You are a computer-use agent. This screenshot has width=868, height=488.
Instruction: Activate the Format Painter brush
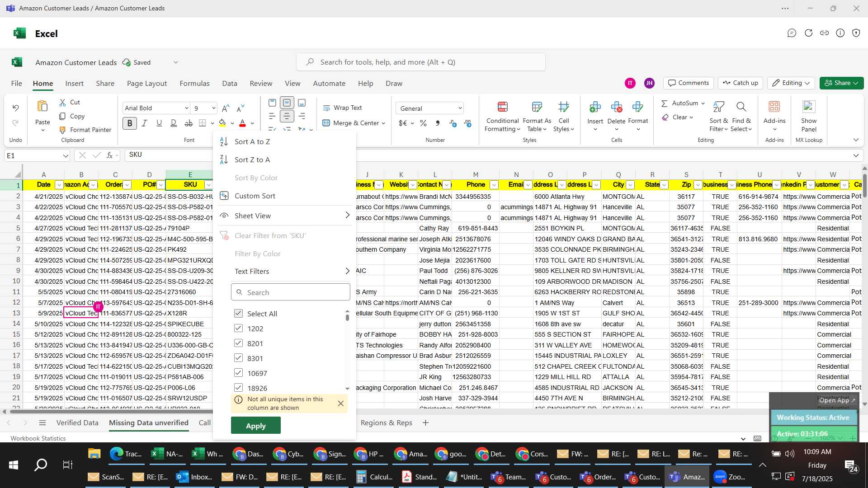click(63, 130)
